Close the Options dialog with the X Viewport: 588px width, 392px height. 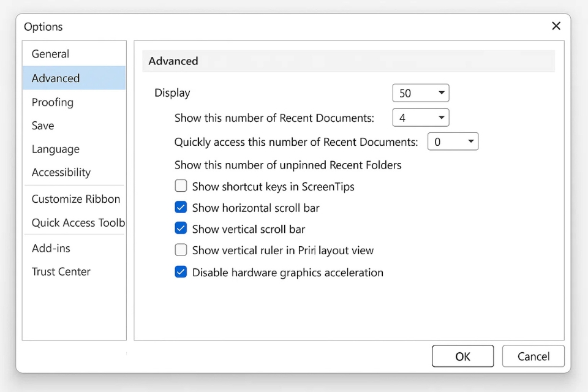point(556,26)
